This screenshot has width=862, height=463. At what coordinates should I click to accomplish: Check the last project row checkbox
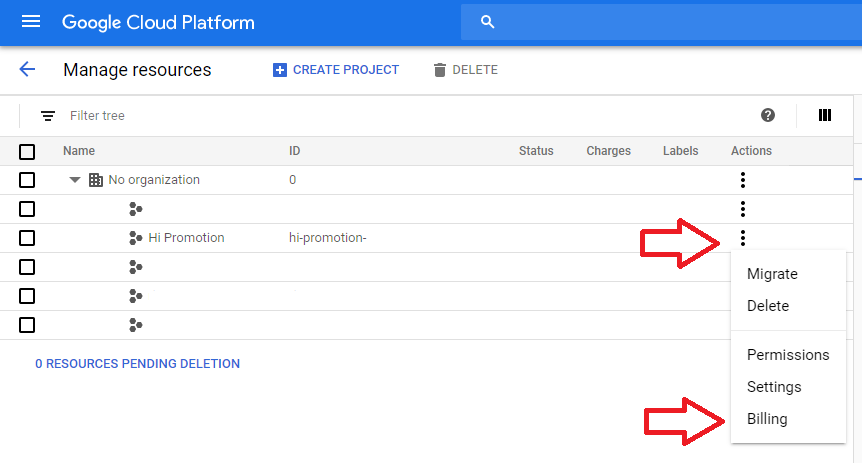tap(27, 325)
